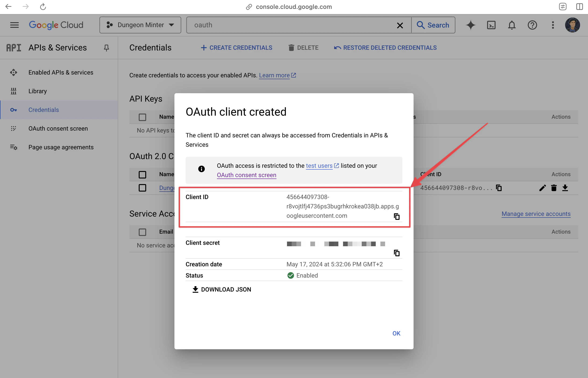Click OK to close the dialog
Viewport: 588px width, 378px height.
396,333
